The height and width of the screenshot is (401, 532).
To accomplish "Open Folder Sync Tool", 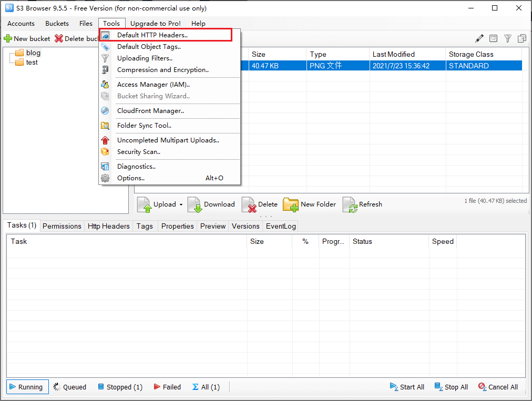I will (170, 126).
